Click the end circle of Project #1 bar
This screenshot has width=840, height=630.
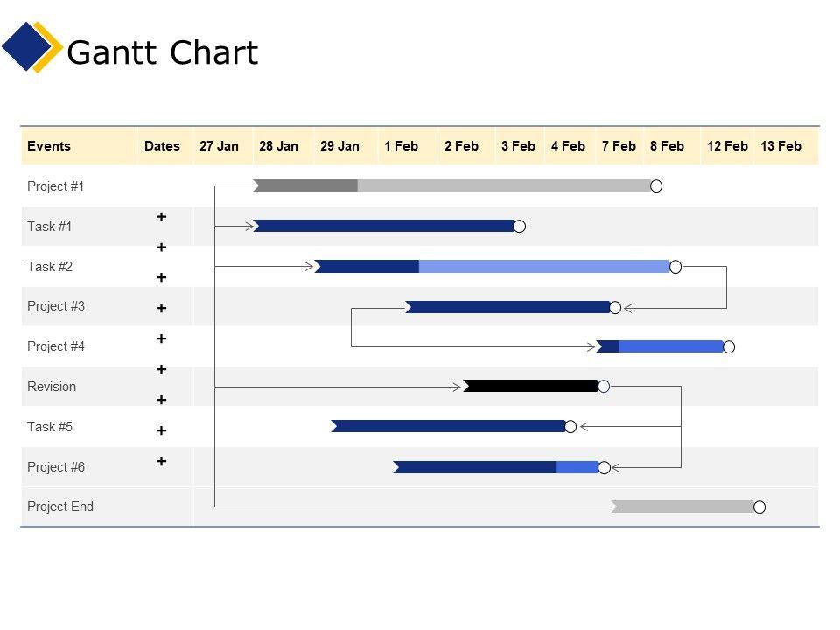[x=656, y=185]
